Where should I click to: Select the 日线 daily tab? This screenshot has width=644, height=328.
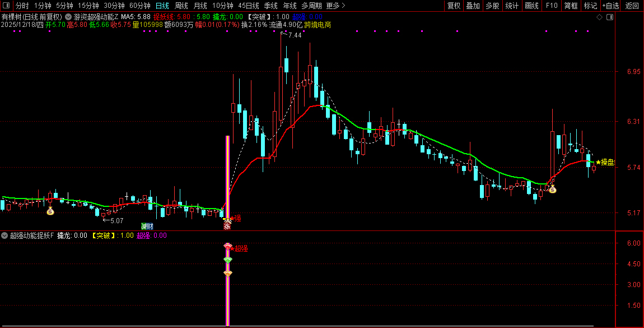(162, 6)
